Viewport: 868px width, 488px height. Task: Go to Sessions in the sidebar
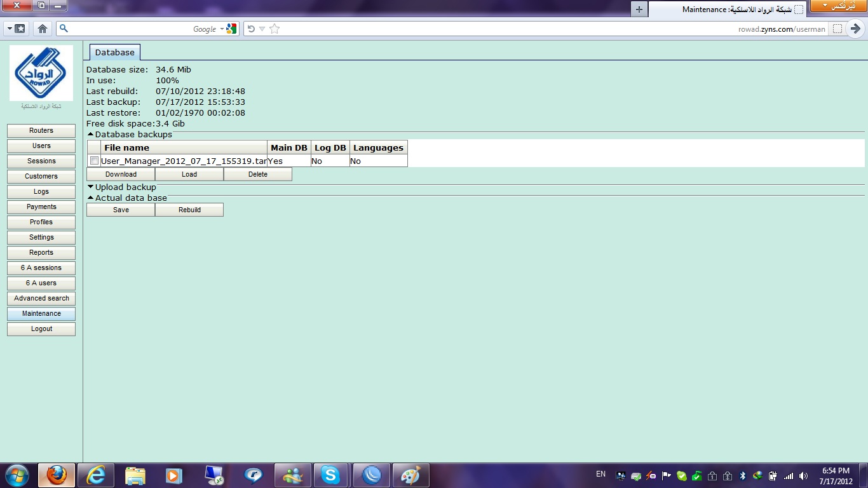[x=41, y=161]
